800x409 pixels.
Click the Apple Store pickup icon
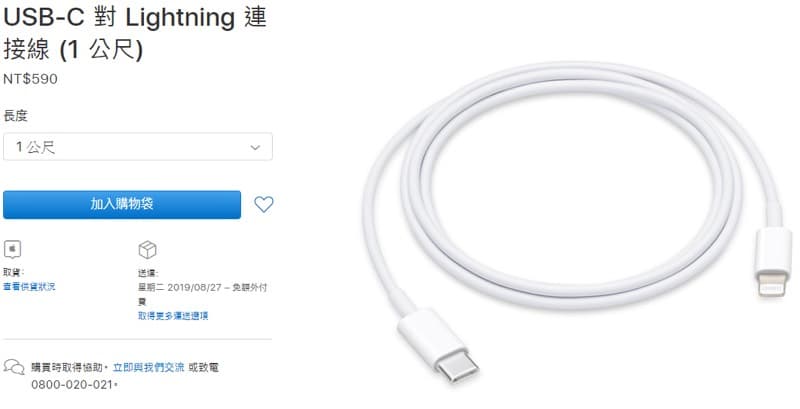tap(13, 250)
